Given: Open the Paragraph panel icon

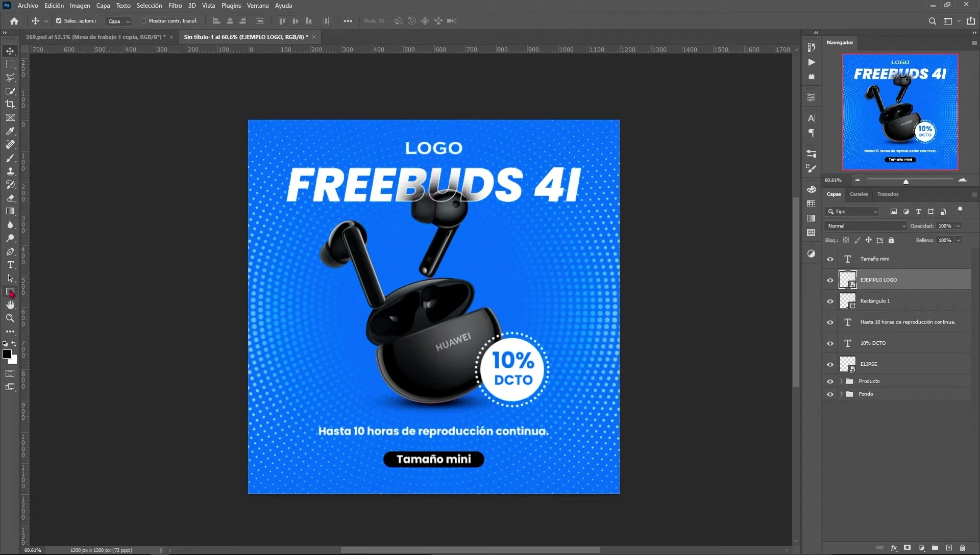Looking at the screenshot, I should [x=811, y=133].
